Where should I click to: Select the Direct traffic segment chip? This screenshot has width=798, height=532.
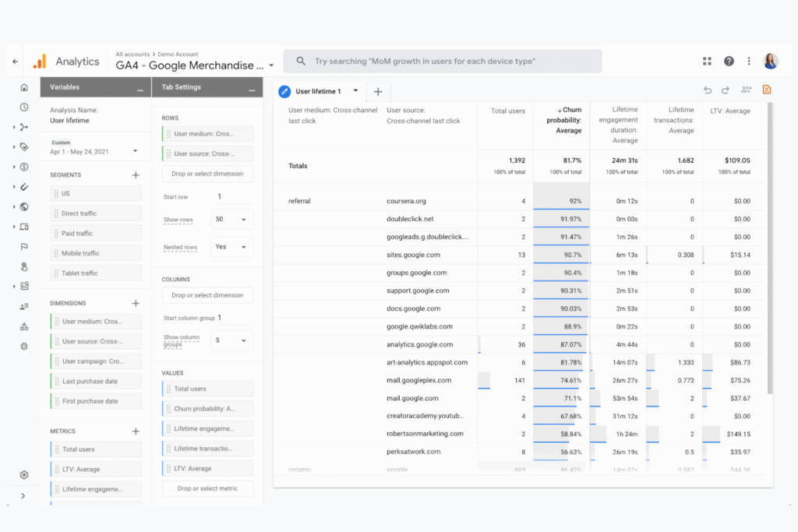pos(96,213)
